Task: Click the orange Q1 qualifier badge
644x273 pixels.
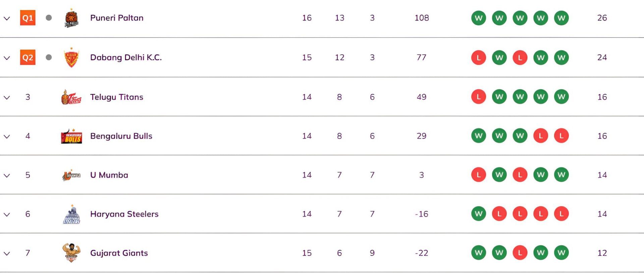Action: click(28, 18)
